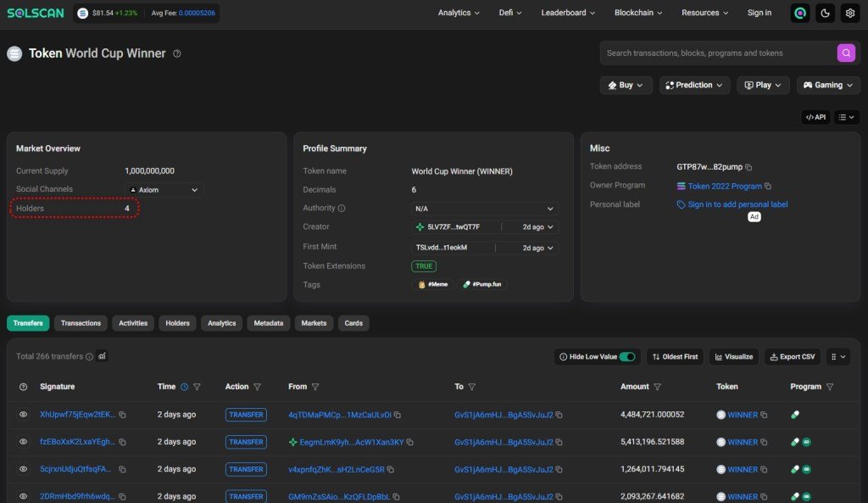Image resolution: width=868 pixels, height=503 pixels.
Task: Open the Resources dropdown menu
Action: click(704, 13)
